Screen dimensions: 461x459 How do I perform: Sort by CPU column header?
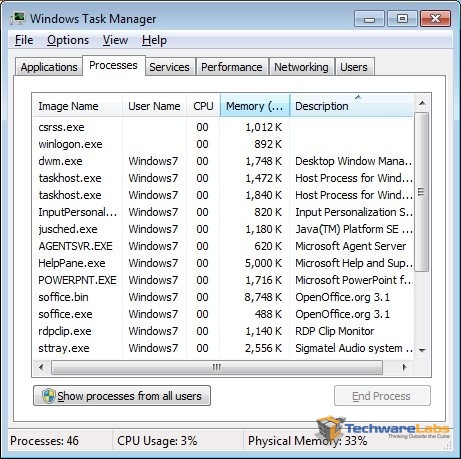pos(203,106)
